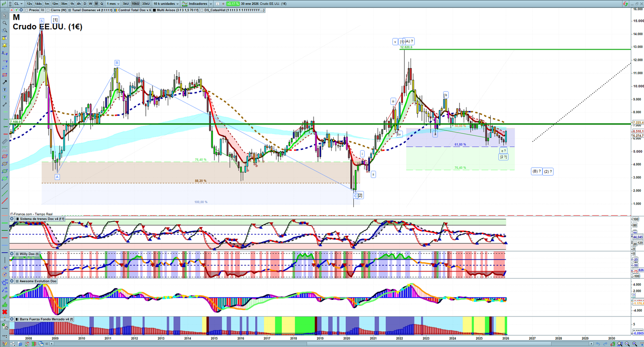Screen dimensions: 644x347
Task: Expand the Indicadores dropdown arrow
Action: tap(211, 4)
